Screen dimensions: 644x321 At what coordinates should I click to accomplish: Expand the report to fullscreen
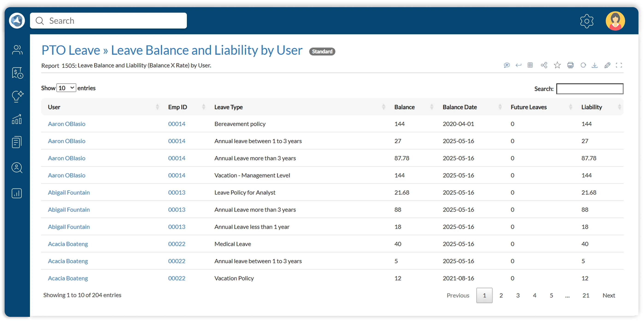(x=619, y=65)
